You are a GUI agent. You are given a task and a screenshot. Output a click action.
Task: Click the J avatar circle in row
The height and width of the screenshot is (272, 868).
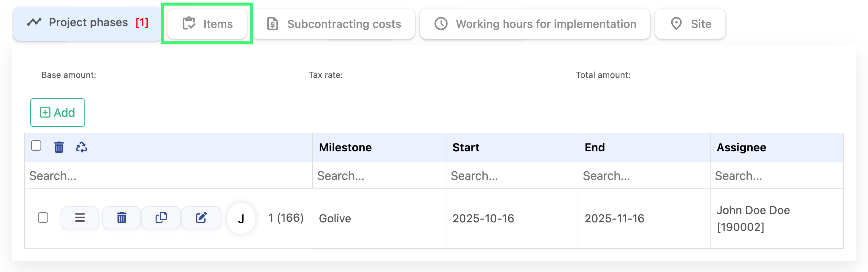tap(241, 219)
